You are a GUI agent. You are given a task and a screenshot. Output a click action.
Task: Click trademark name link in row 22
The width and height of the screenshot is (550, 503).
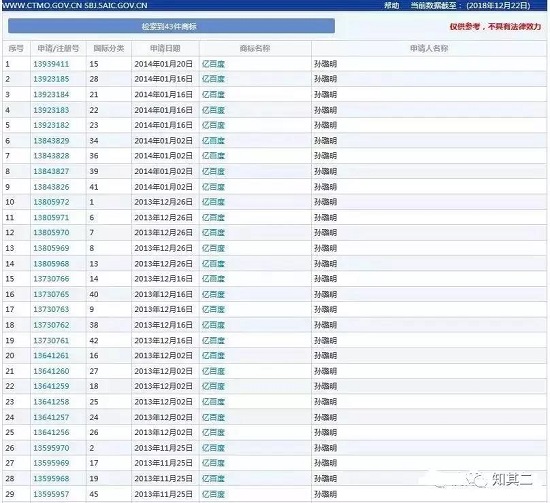(x=213, y=387)
